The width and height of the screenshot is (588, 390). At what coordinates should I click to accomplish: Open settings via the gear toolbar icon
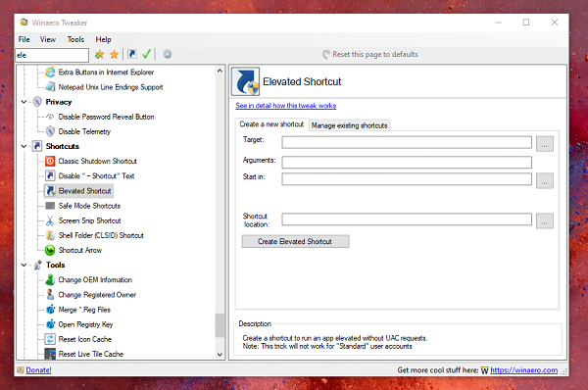tap(168, 54)
